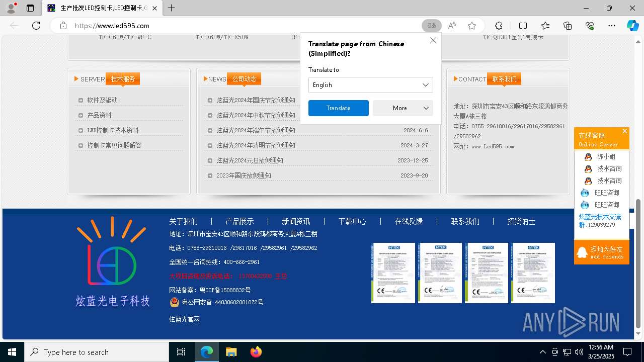Screen dimensions: 644x362
Task: Click the taskbar search box
Action: coord(97,352)
